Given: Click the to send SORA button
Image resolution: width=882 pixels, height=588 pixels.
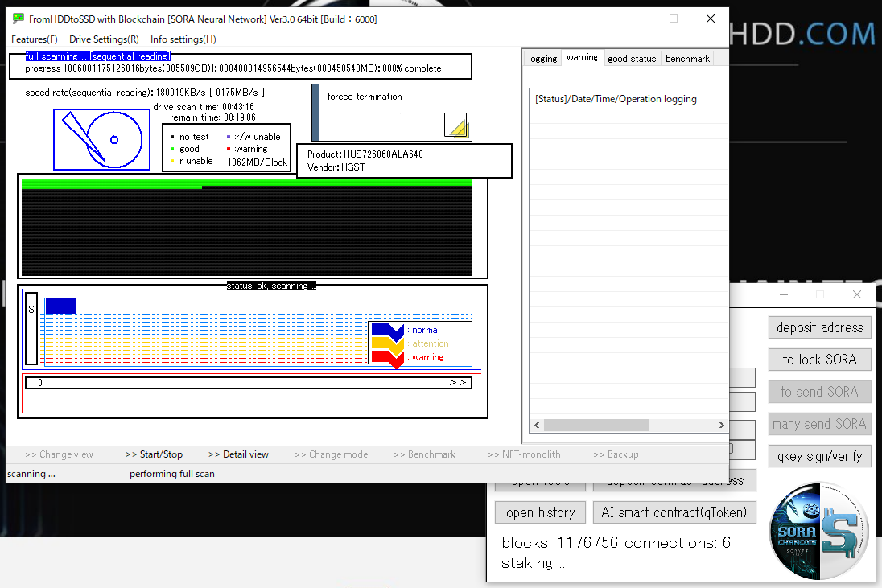Looking at the screenshot, I should [819, 392].
